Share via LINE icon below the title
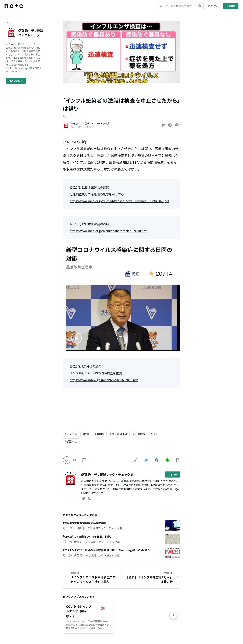The image size is (243, 644). 177,125
